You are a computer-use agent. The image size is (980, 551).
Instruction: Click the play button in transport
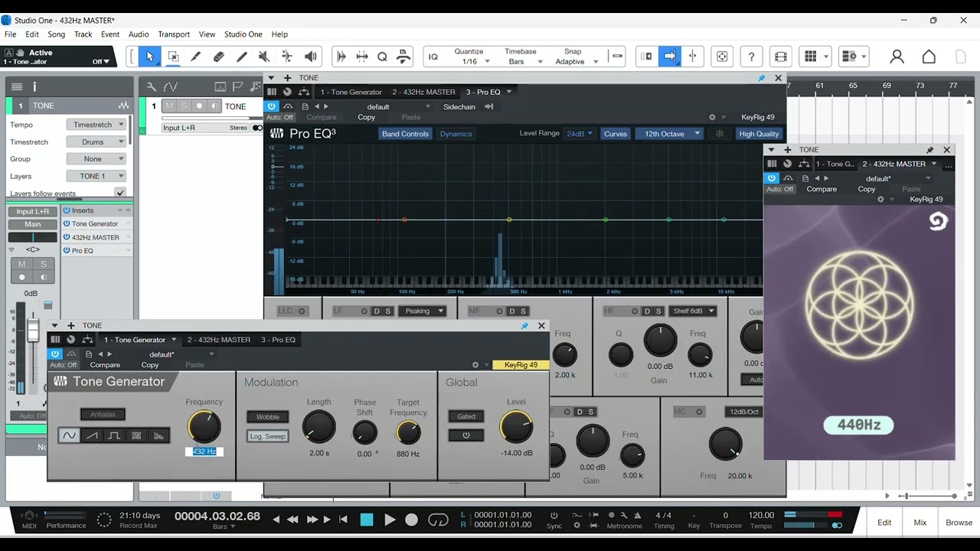click(x=390, y=520)
